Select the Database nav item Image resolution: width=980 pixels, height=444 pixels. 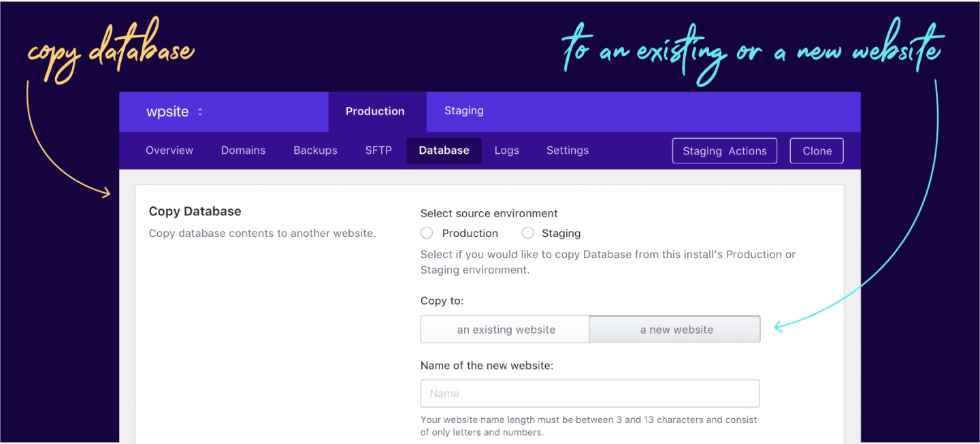pos(444,150)
